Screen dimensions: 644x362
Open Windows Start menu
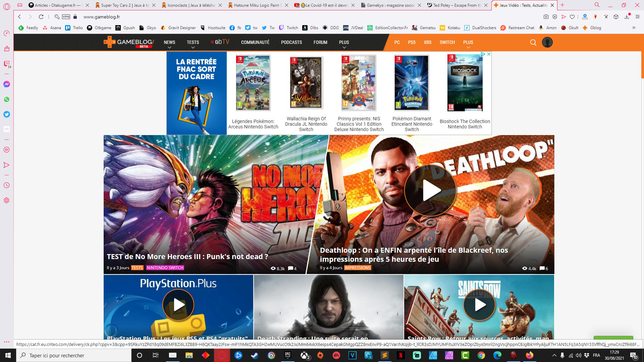tap(8, 355)
